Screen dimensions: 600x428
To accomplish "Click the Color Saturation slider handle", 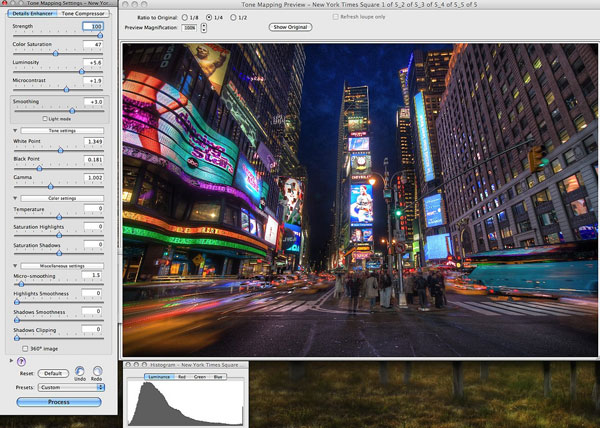I will pyautogui.click(x=55, y=53).
